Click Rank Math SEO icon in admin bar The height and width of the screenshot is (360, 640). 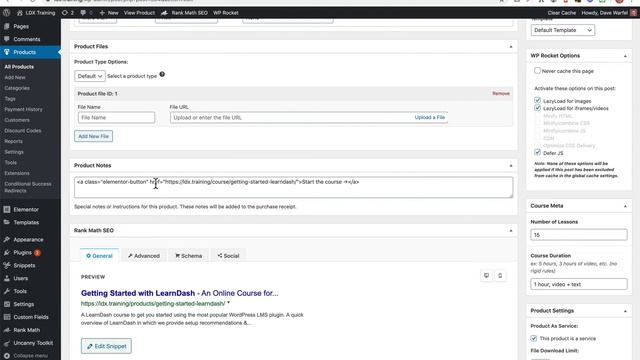[164, 13]
